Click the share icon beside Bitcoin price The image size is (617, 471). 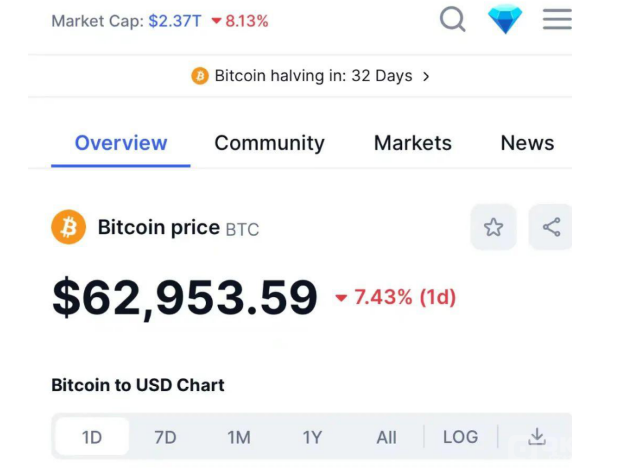pos(551,227)
